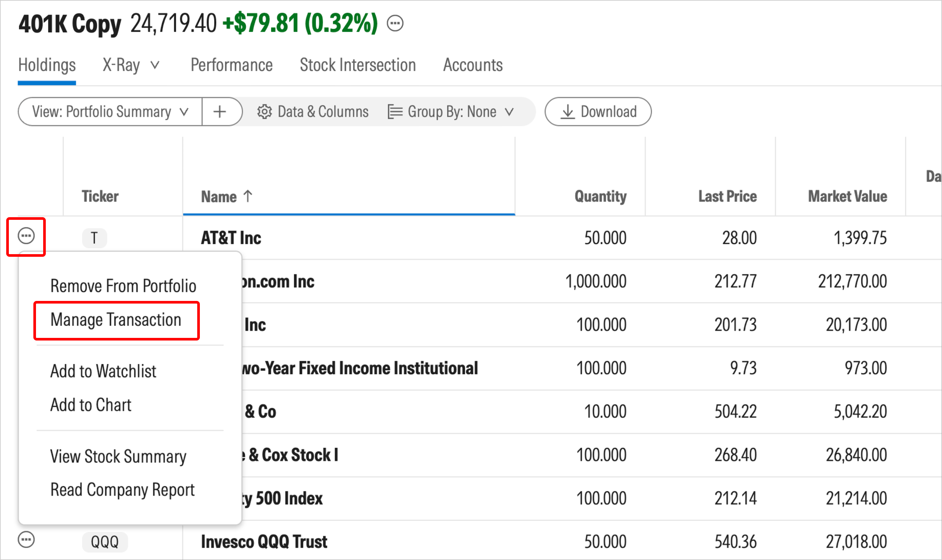942x560 pixels.
Task: Click the market value 212,770.00 cell
Action: click(853, 282)
